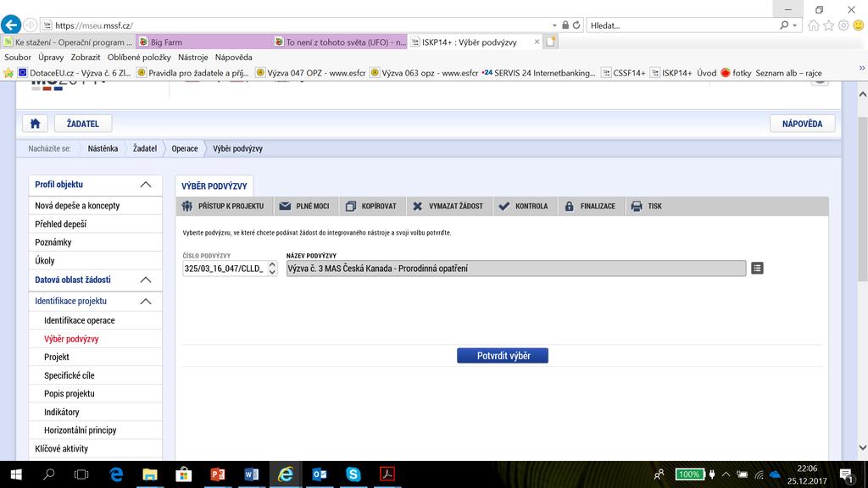Open Outlook from the taskbar

(320, 474)
